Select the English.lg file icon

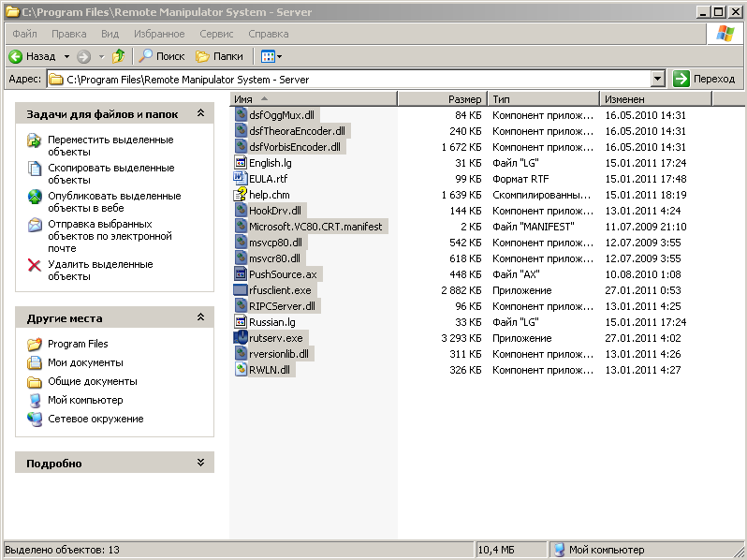tap(241, 163)
